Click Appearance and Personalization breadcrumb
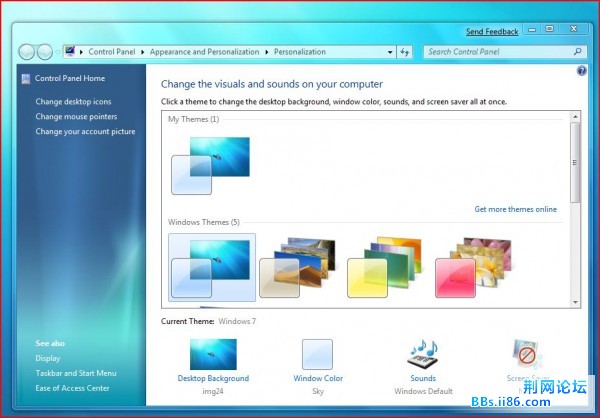 (x=204, y=52)
